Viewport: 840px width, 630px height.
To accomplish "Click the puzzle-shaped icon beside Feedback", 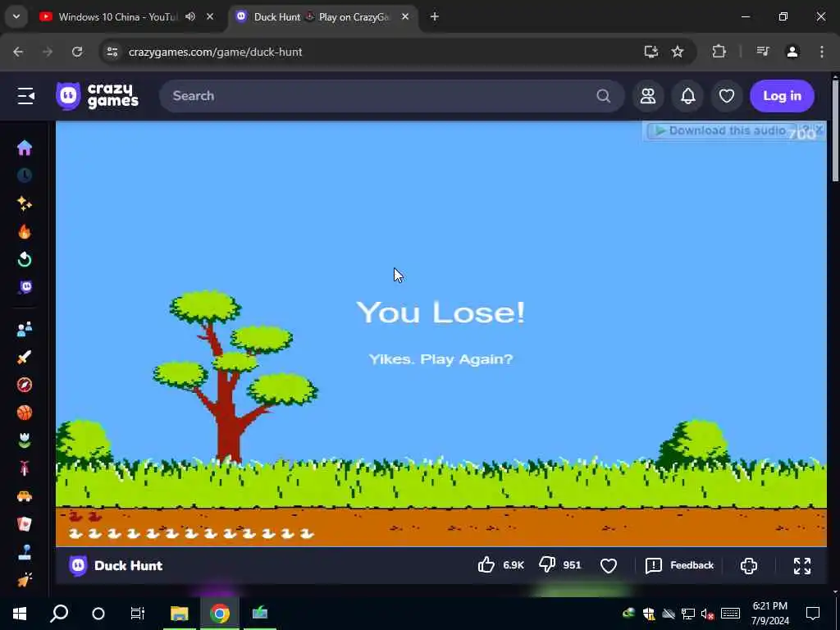I will [x=749, y=566].
